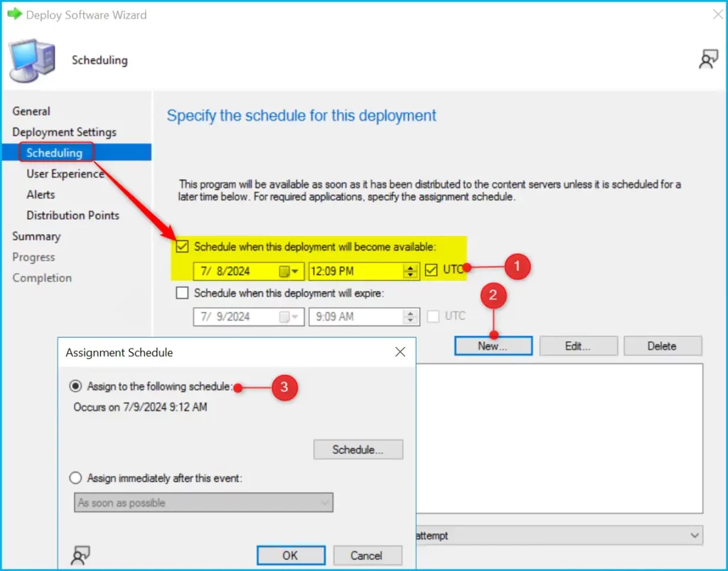Click the computer icon beside Scheduling heading
The width and height of the screenshot is (728, 571).
coord(32,61)
